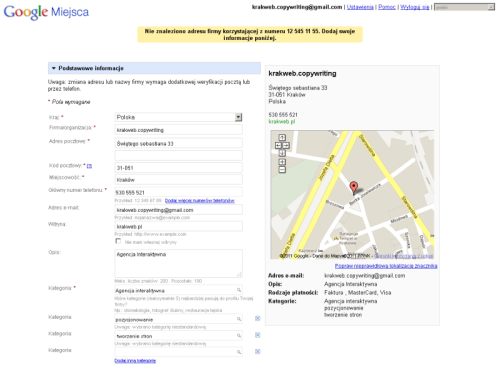
Task: Click the empty second address line field
Action: tap(178, 155)
